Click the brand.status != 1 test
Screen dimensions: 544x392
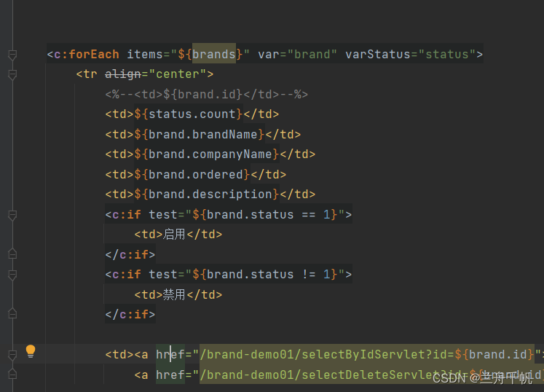pos(264,274)
